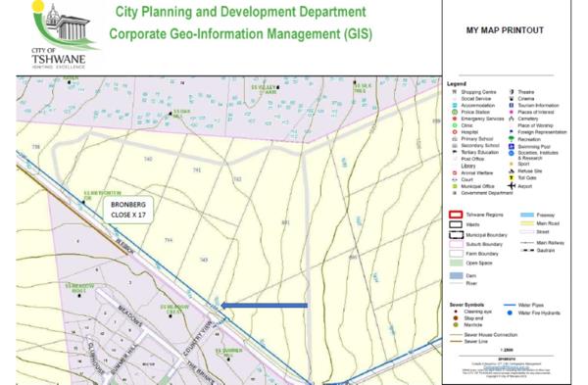
Task: Select the Tourism Information legend icon
Action: (511, 106)
